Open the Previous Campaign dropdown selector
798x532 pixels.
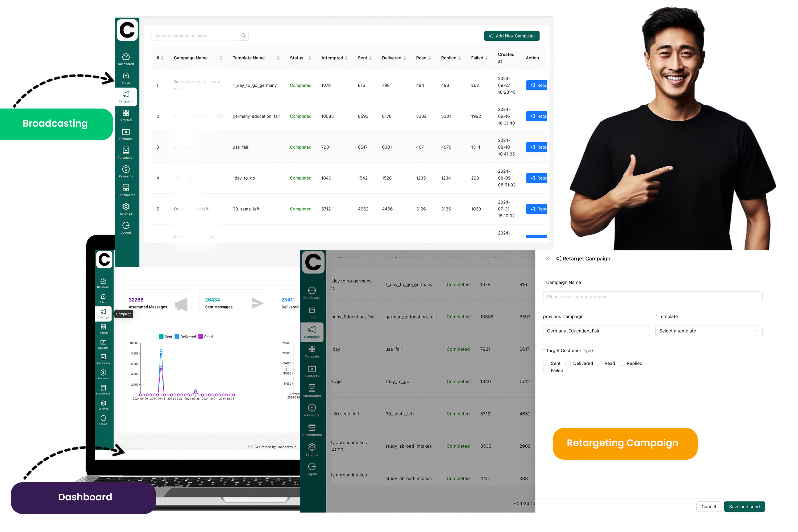[596, 330]
